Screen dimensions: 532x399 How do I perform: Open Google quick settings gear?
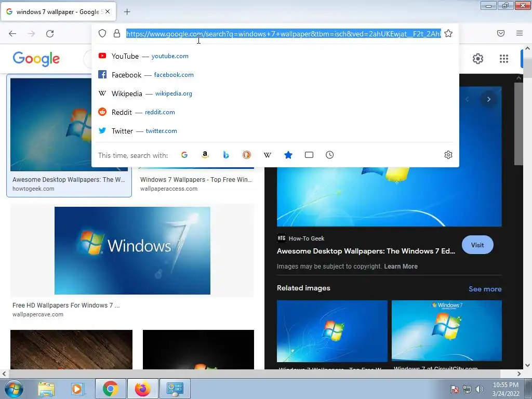[478, 59]
